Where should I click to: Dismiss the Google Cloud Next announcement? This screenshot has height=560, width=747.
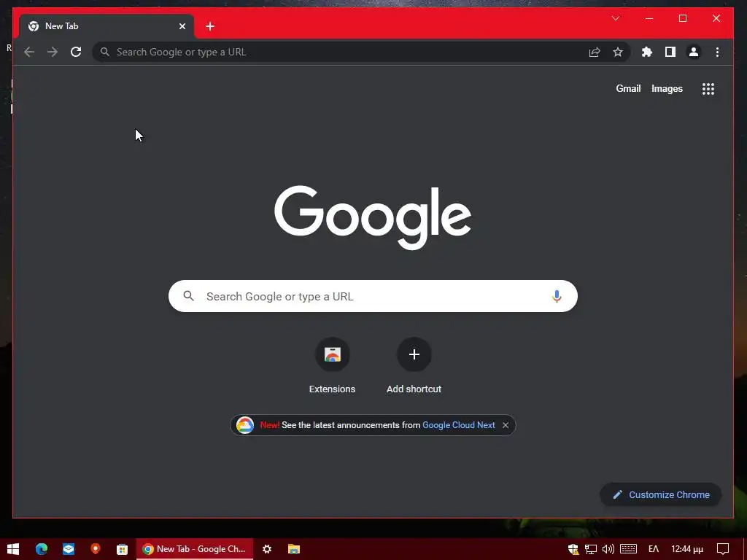(x=506, y=425)
